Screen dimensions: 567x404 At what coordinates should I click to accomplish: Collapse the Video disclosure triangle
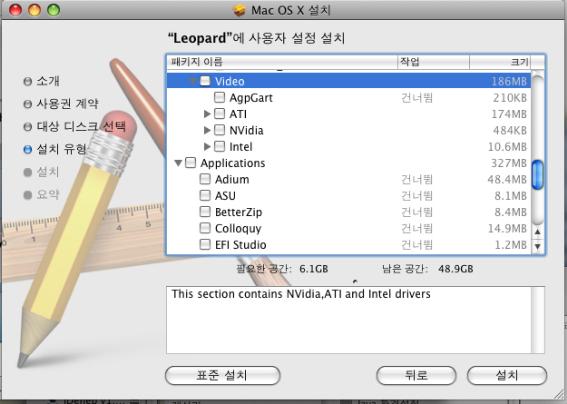pyautogui.click(x=192, y=81)
